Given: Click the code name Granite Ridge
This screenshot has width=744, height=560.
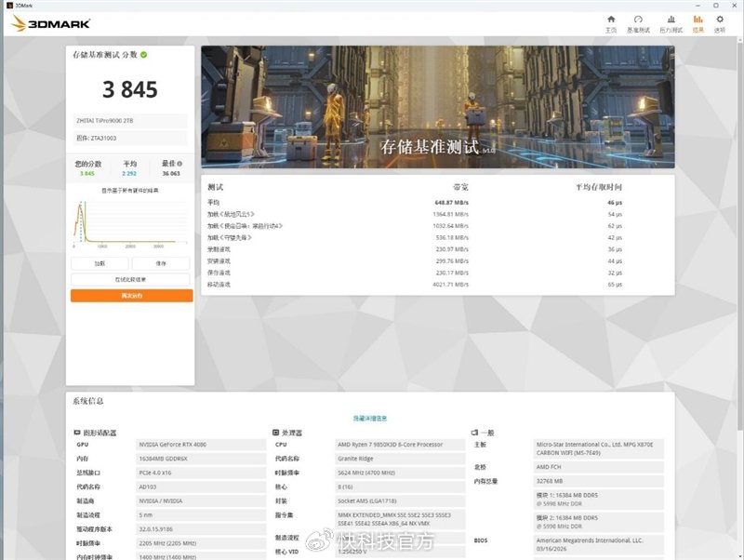Looking at the screenshot, I should (400, 459).
